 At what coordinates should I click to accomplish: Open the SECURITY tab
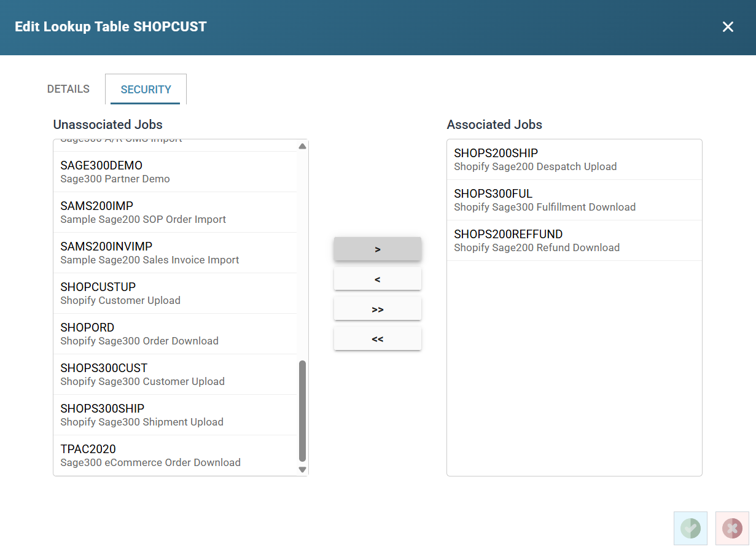(146, 90)
